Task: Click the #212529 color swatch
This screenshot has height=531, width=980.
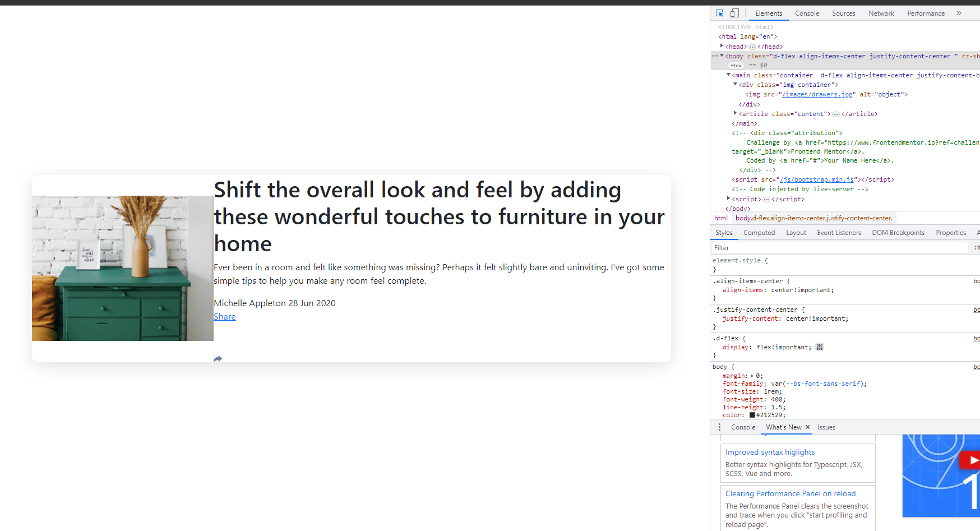Action: pyautogui.click(x=752, y=415)
